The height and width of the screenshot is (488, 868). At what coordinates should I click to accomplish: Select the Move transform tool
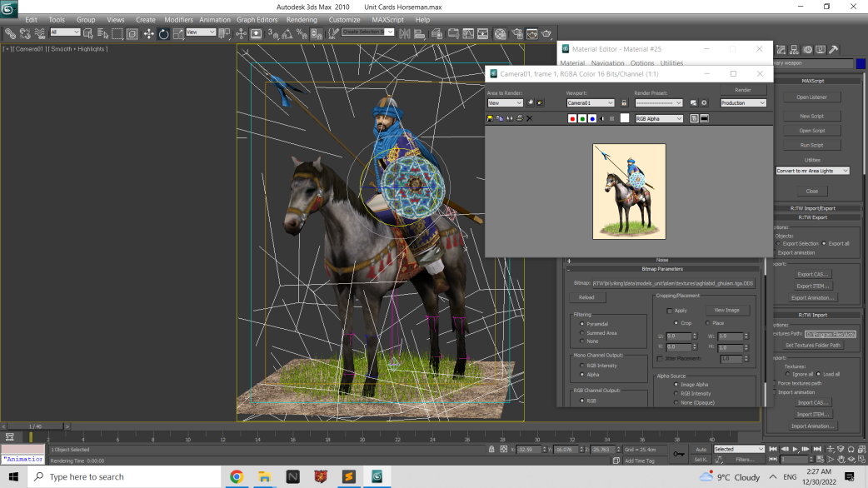[x=149, y=34]
